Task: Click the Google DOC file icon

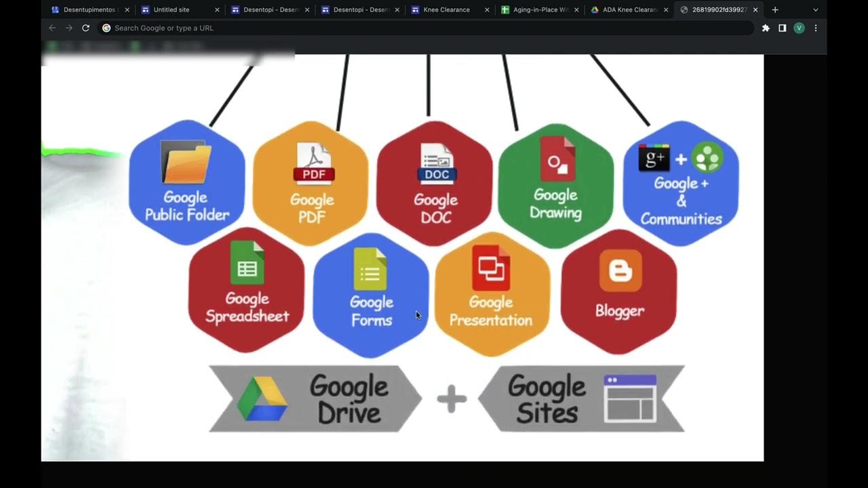Action: (x=437, y=164)
